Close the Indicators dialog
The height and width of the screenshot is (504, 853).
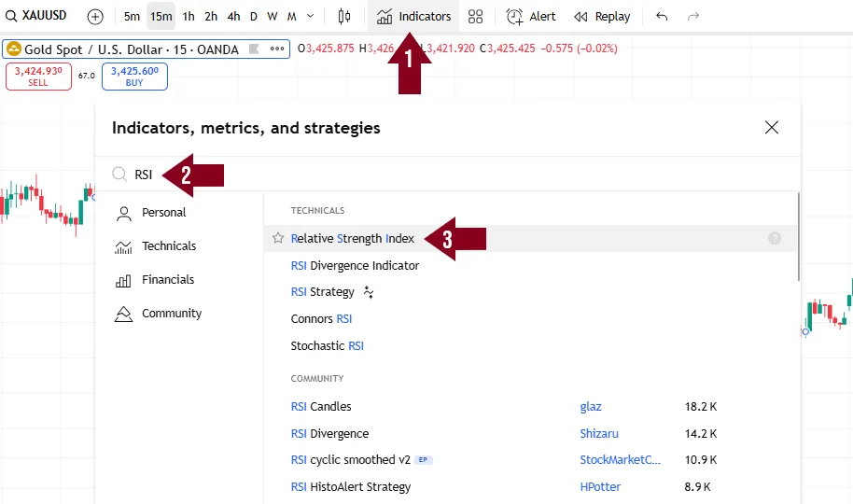771,128
